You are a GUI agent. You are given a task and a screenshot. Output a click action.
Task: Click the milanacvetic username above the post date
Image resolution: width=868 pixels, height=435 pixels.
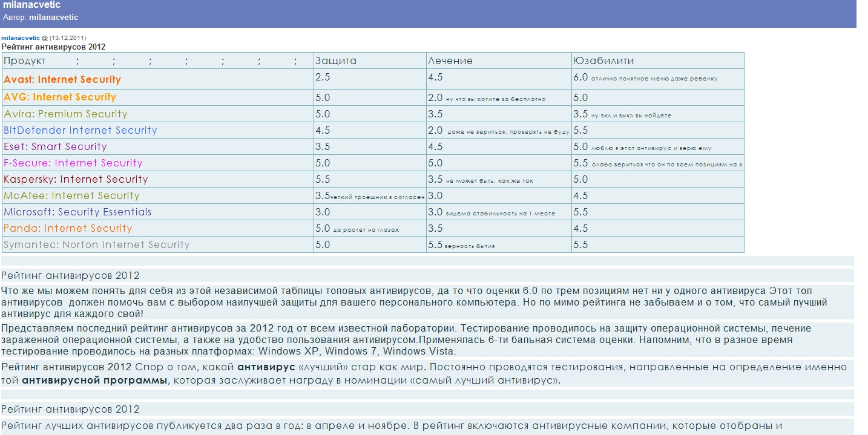[x=21, y=38]
